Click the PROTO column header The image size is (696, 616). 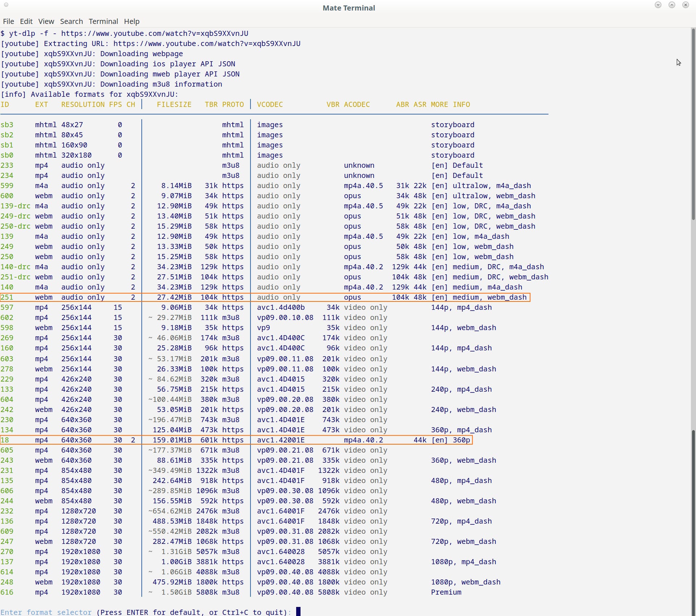(233, 104)
